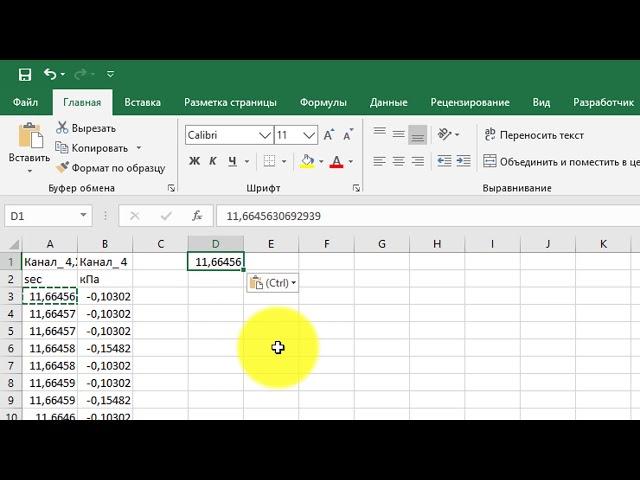Open the Разметка страницы tab
The width and height of the screenshot is (640, 480).
click(230, 102)
